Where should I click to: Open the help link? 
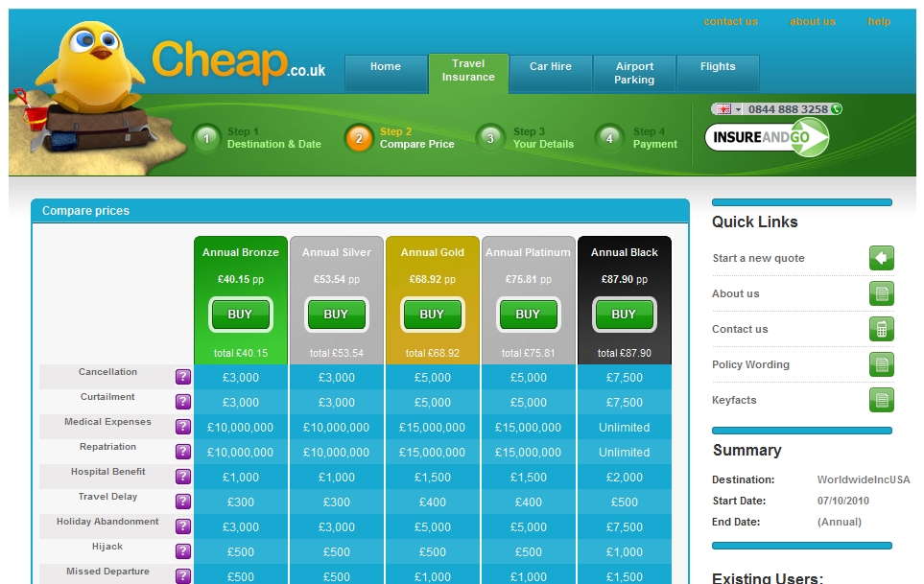(x=879, y=21)
